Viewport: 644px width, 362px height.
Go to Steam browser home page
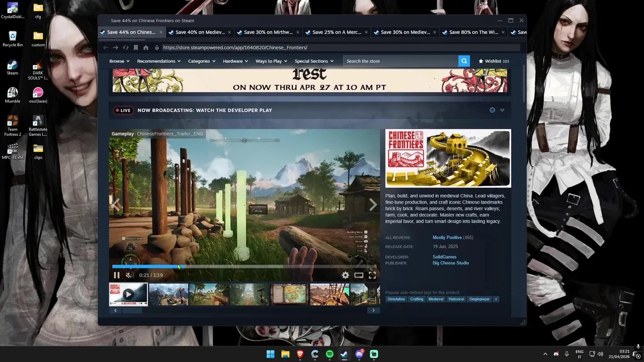click(x=146, y=47)
